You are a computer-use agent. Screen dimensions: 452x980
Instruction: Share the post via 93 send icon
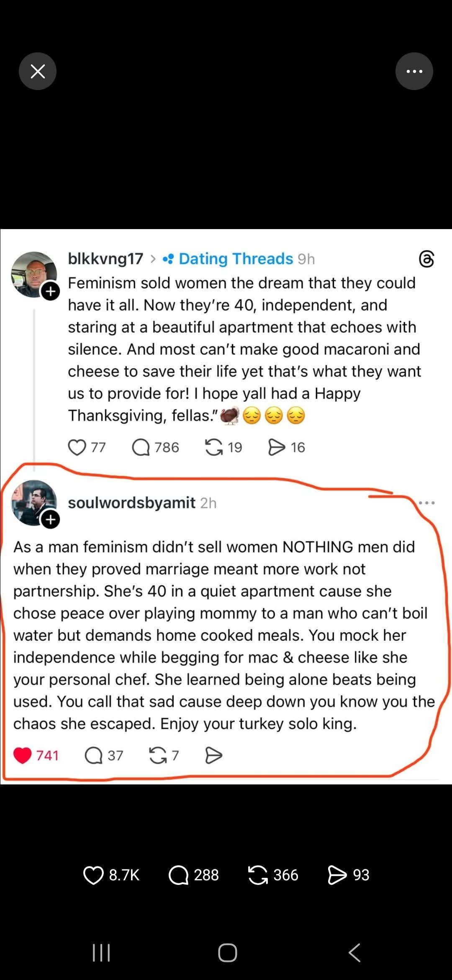click(x=337, y=875)
